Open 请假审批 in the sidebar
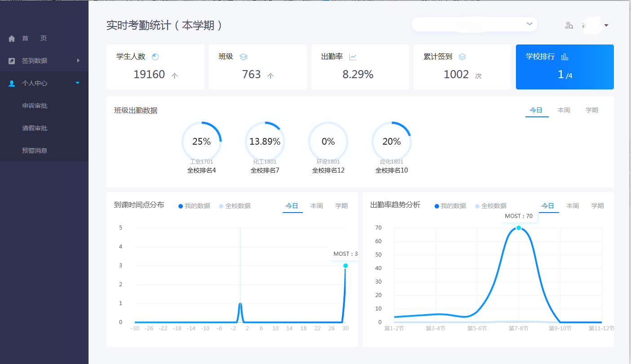Screen dimensions: 631x364 pyautogui.click(x=35, y=128)
